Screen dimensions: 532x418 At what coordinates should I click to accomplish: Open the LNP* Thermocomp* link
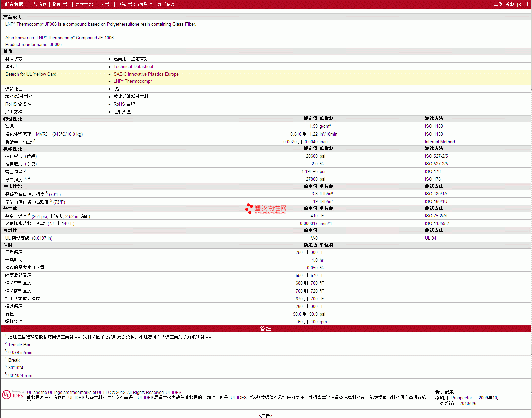pyautogui.click(x=132, y=81)
